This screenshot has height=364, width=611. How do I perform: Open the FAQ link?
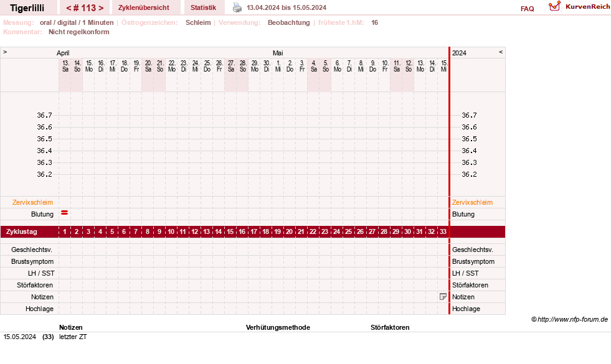click(527, 9)
